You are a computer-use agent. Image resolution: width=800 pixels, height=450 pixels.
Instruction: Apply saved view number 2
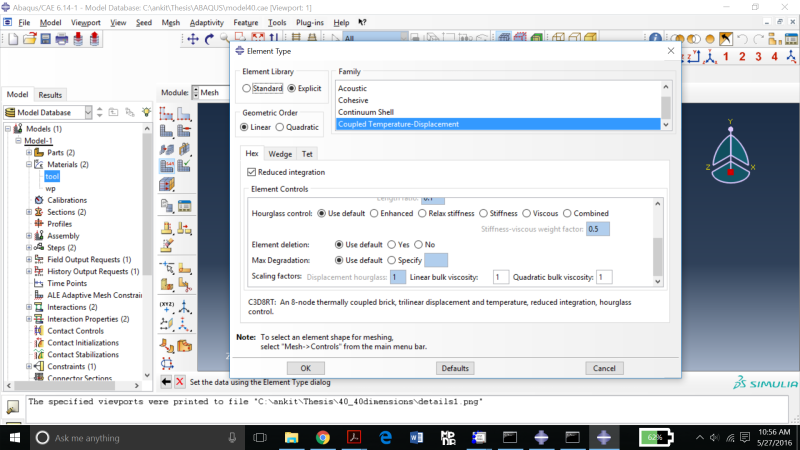[742, 57]
